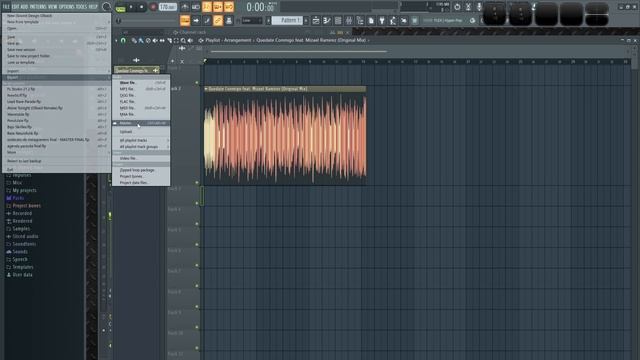Open the Mixer view icon

pos(349,20)
